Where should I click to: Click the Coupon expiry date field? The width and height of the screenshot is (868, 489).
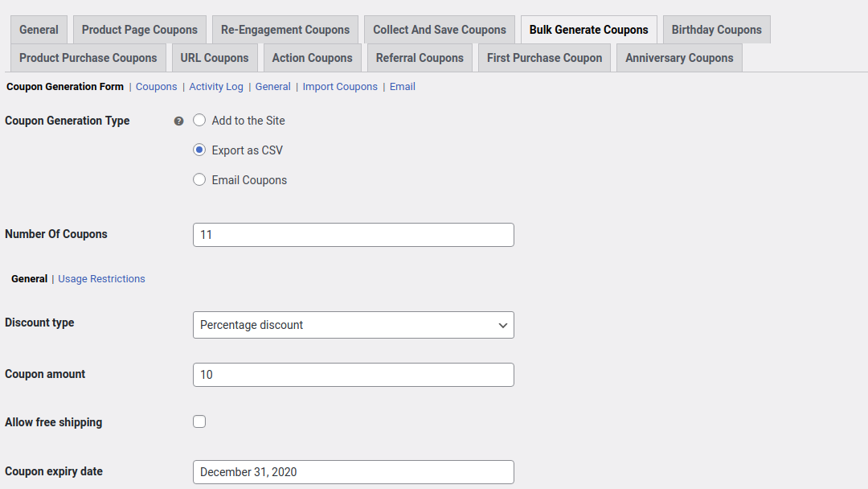click(353, 472)
